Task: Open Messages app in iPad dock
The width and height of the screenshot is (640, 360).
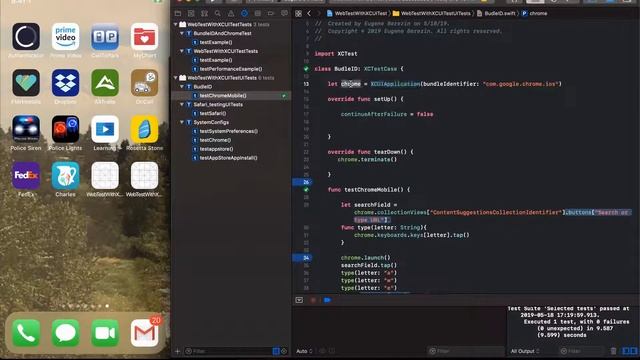Action: pyautogui.click(x=65, y=333)
